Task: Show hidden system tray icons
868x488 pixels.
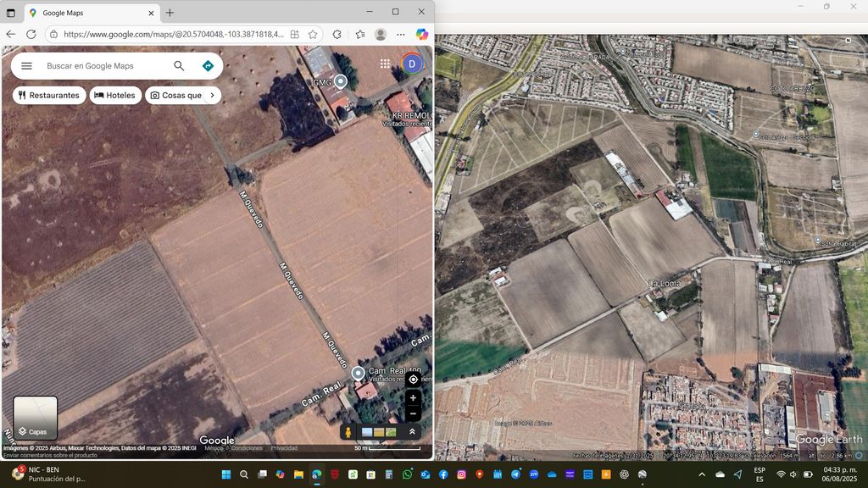Action: coord(701,474)
